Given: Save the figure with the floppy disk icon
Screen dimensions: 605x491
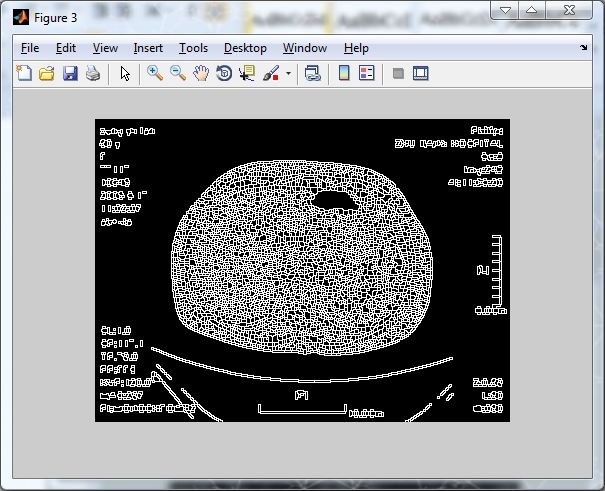Looking at the screenshot, I should (x=70, y=73).
